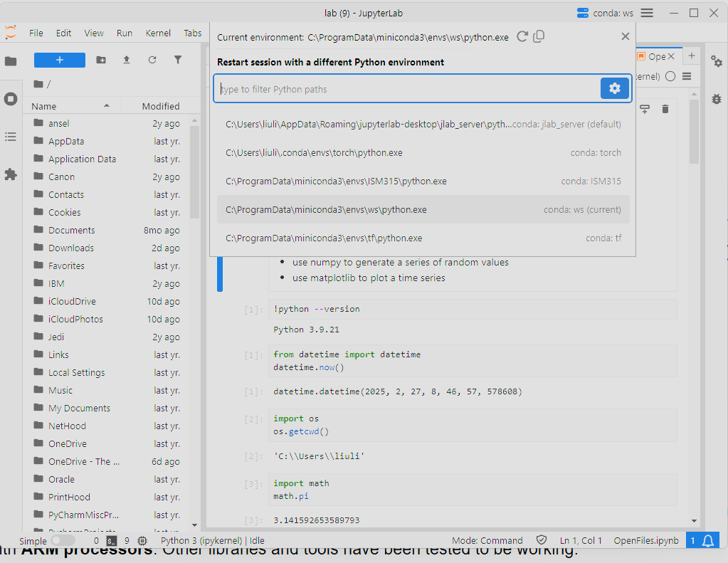Click the Upload Files icon
The image size is (728, 563).
127,60
